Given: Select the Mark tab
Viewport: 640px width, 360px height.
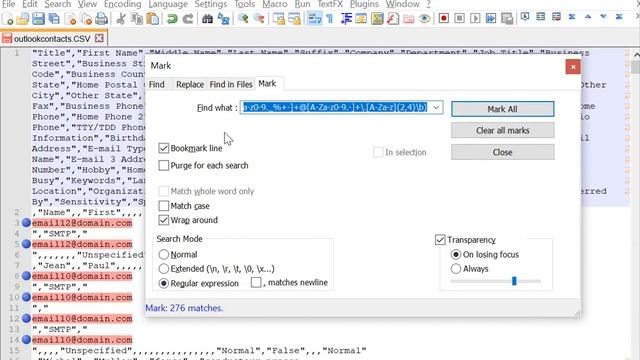Looking at the screenshot, I should click(x=267, y=84).
